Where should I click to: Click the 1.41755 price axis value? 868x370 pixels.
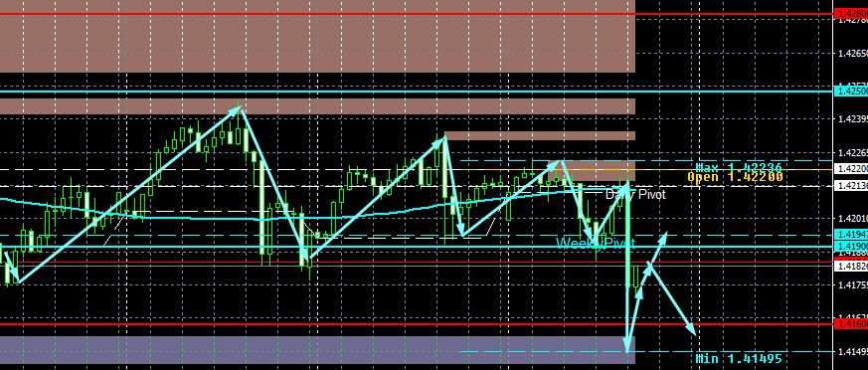click(852, 285)
